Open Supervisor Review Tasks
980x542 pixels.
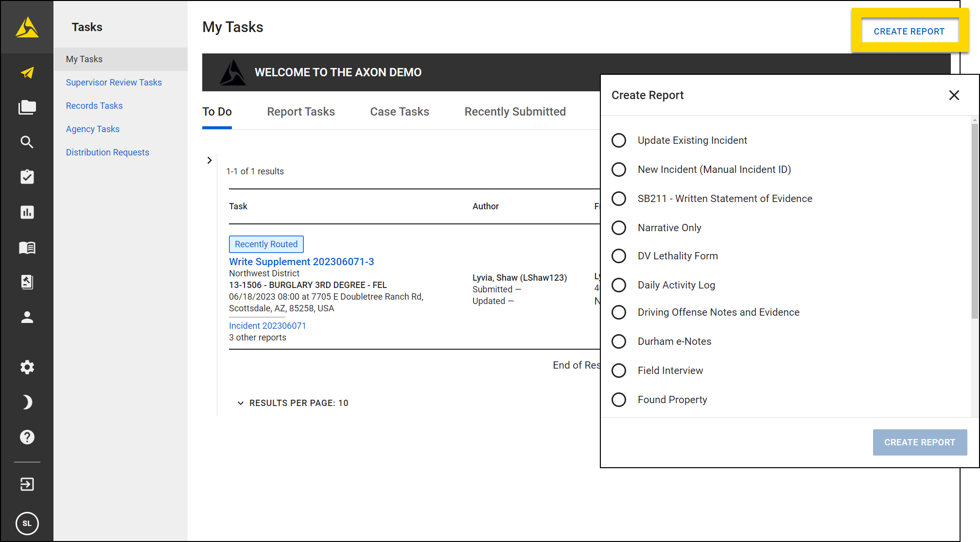(113, 82)
